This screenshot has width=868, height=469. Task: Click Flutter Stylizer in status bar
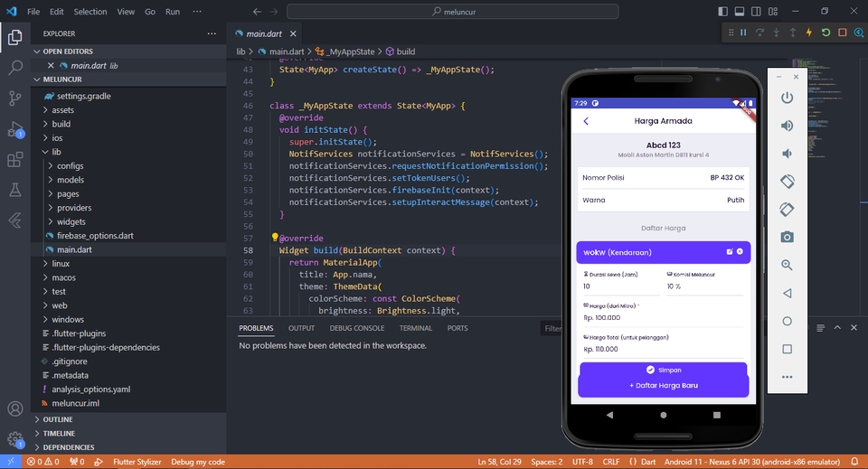(x=137, y=462)
